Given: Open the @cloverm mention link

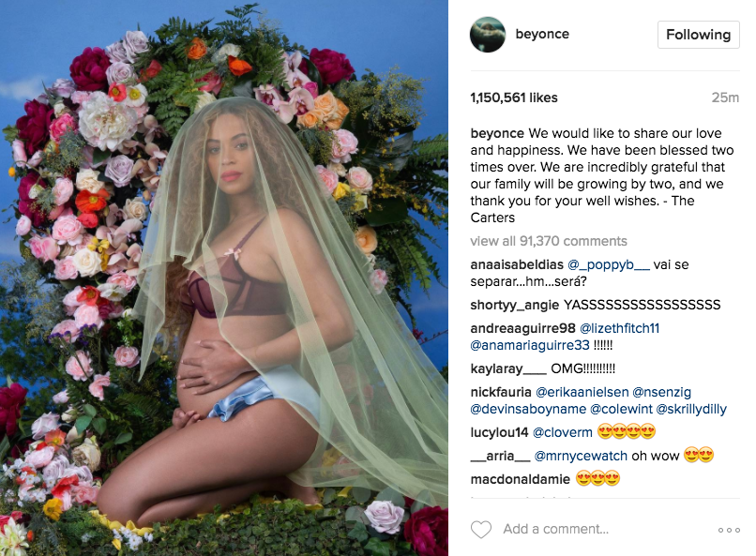Looking at the screenshot, I should [x=562, y=432].
